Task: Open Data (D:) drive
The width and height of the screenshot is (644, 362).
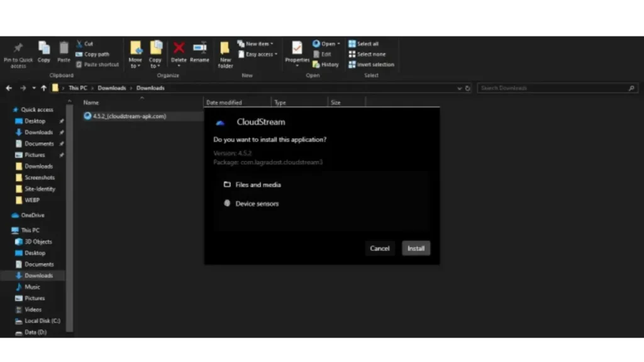Action: point(31,332)
